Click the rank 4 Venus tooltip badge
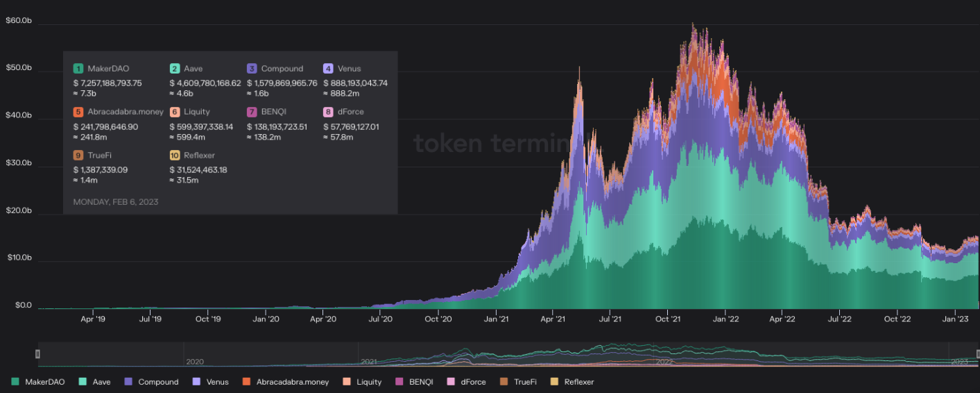This screenshot has height=393, width=980. (x=328, y=69)
